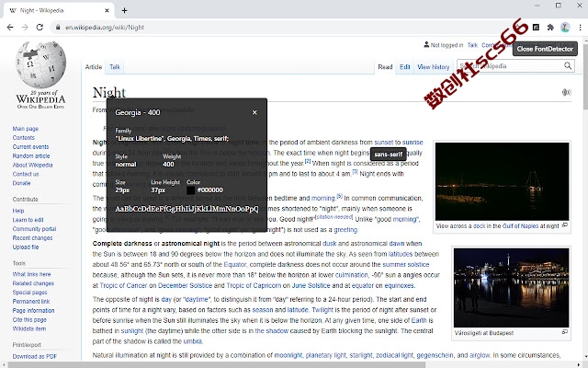Click the Wikipedia search magnifier icon
Screen dimensions: 588x368
click(x=568, y=66)
